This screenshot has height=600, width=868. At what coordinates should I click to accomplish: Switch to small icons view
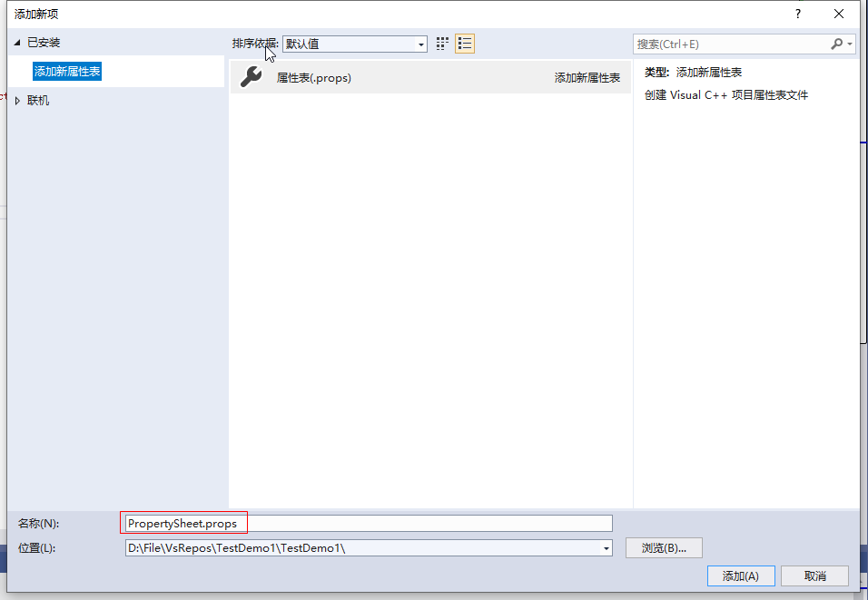(x=442, y=43)
